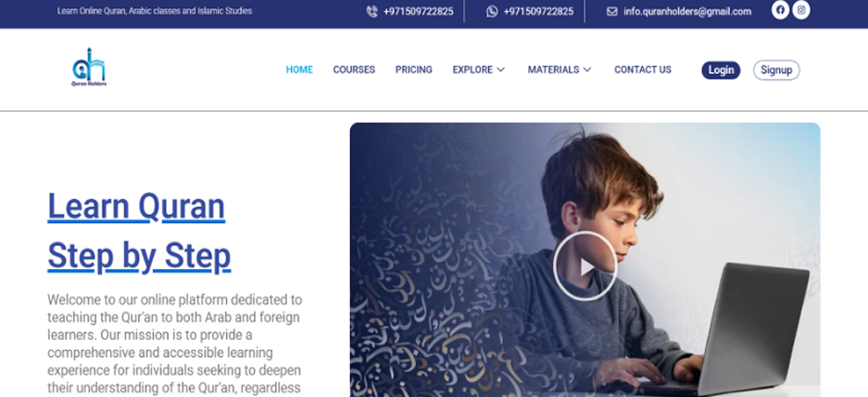
Task: Click the WhatsApp icon
Action: point(492,11)
